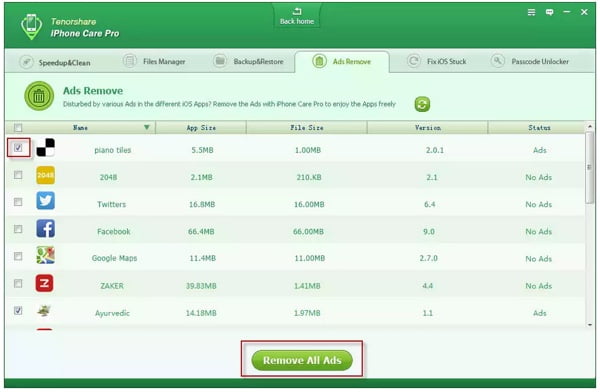Click the Backup&Restore tab icon
600x392 pixels.
pos(220,60)
